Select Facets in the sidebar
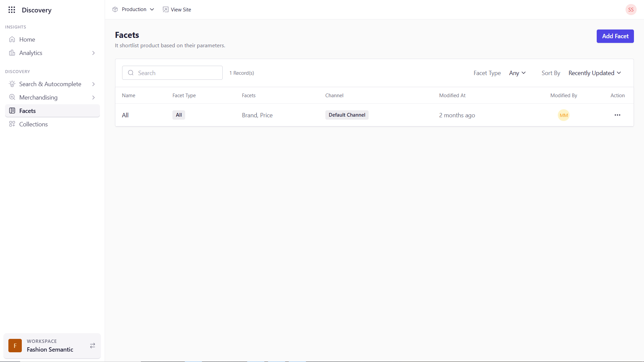The height and width of the screenshot is (362, 644). tap(28, 111)
